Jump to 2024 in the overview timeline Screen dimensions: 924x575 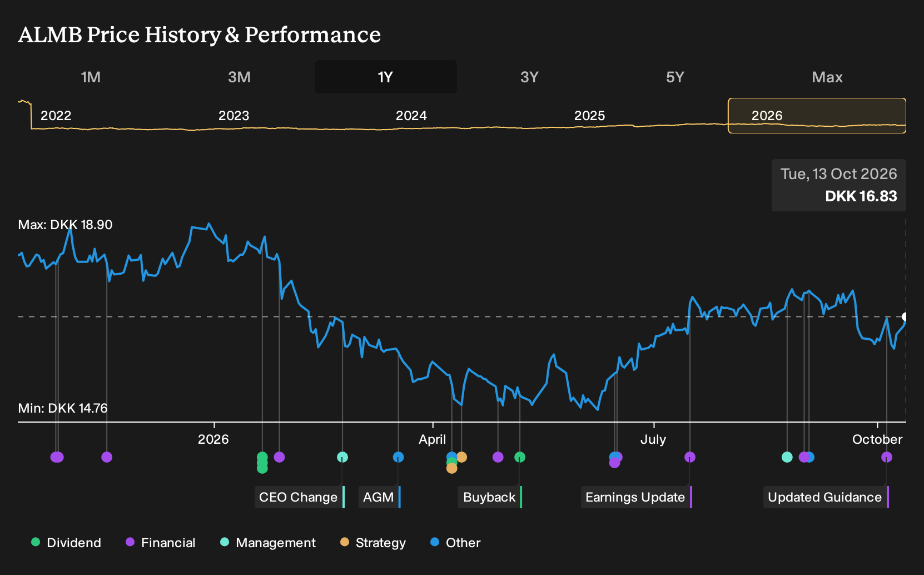(x=411, y=116)
